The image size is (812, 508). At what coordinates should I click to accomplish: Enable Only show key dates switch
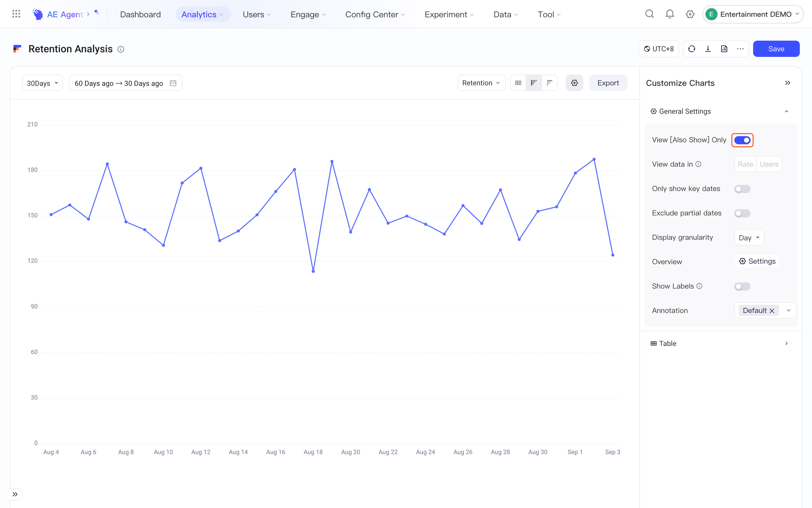coord(742,189)
